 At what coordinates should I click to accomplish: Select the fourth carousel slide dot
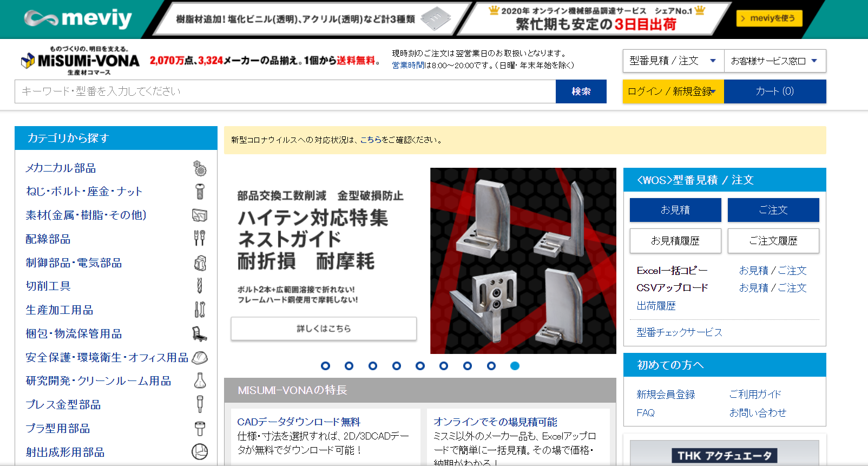(397, 366)
